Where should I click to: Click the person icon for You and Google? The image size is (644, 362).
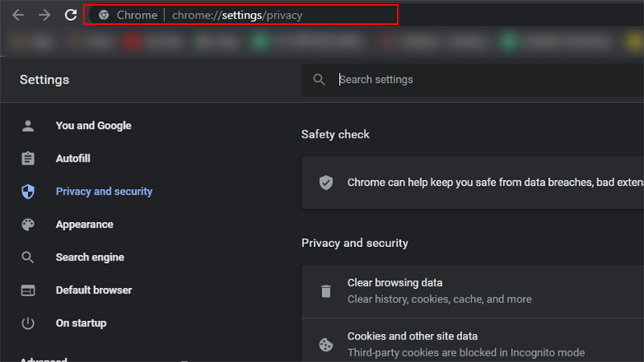[28, 125]
